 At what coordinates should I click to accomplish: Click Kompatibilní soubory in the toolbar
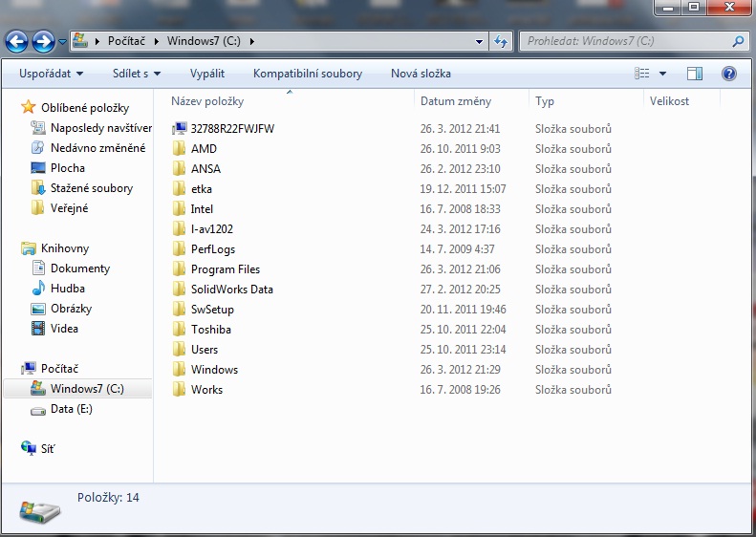tap(308, 74)
